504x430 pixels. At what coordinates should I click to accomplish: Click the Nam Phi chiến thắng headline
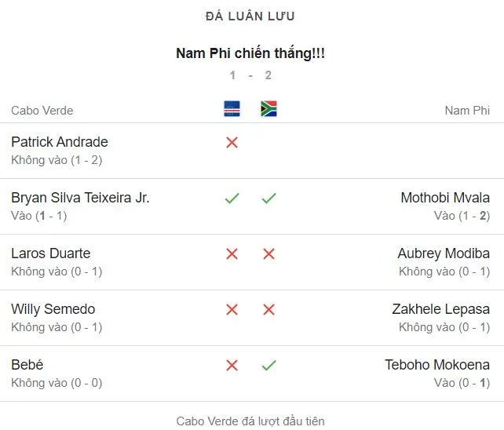250,53
